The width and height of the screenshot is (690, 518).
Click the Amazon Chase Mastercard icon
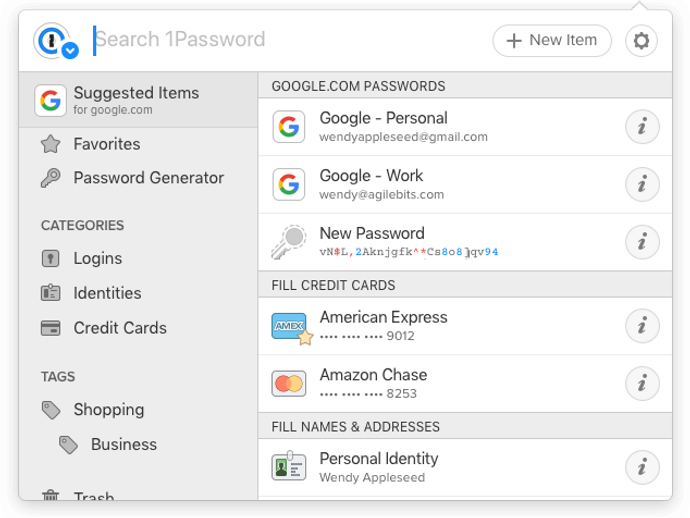click(289, 384)
